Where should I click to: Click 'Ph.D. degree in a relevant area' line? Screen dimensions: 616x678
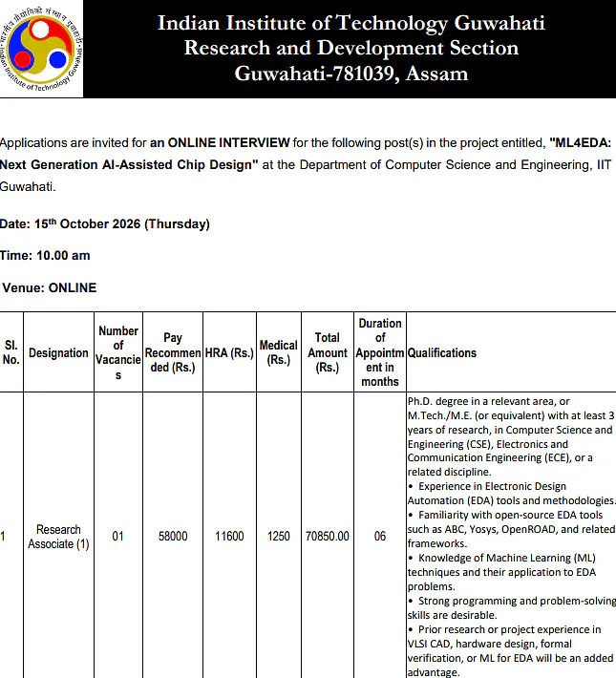488,401
